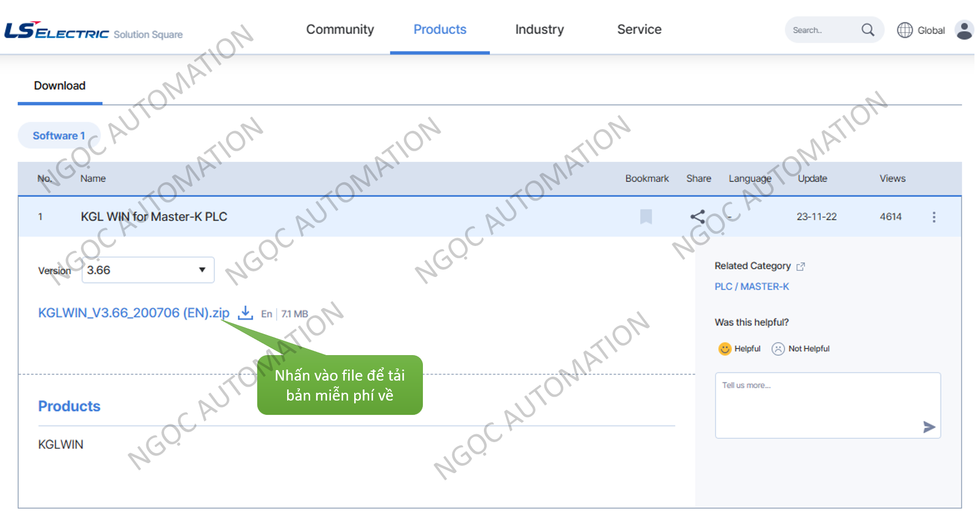Click the download icon next to KGLWIN zip
This screenshot has height=513, width=980.
coord(245,313)
